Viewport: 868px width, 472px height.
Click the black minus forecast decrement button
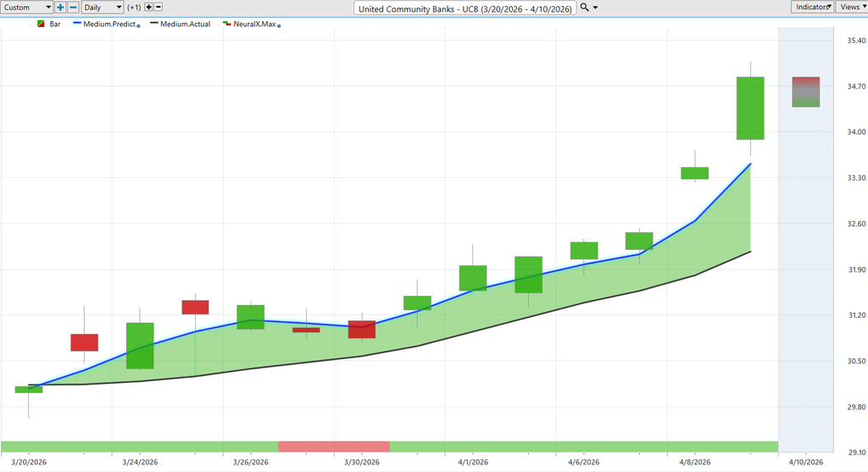[x=159, y=7]
